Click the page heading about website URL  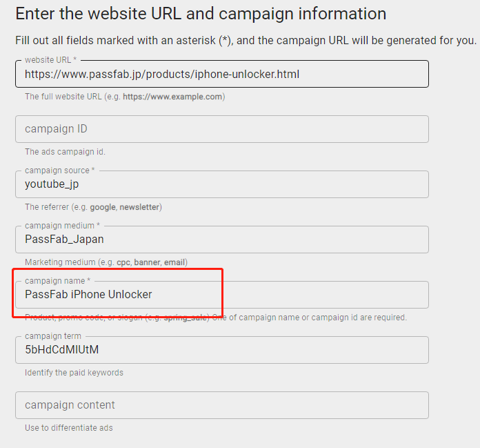pos(201,14)
